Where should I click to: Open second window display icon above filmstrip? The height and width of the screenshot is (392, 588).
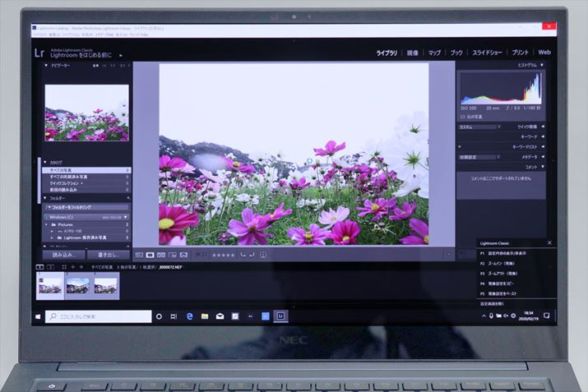(x=51, y=267)
